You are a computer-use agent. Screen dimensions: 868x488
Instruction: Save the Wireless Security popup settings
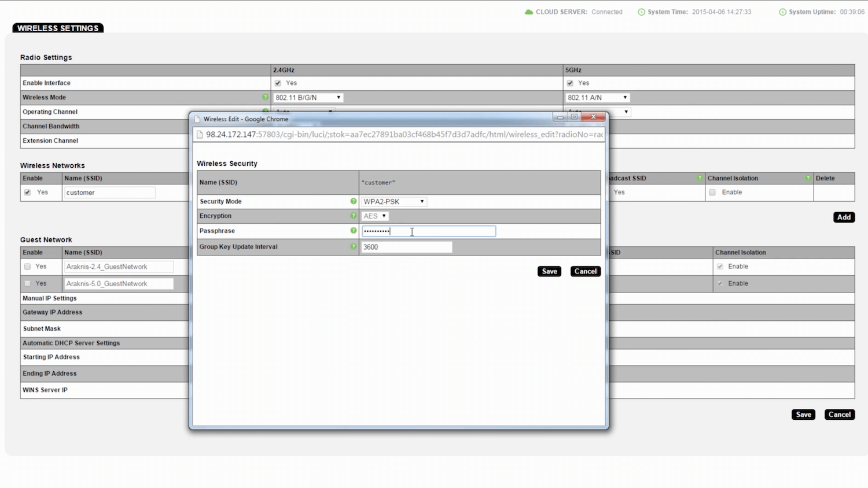click(x=549, y=271)
